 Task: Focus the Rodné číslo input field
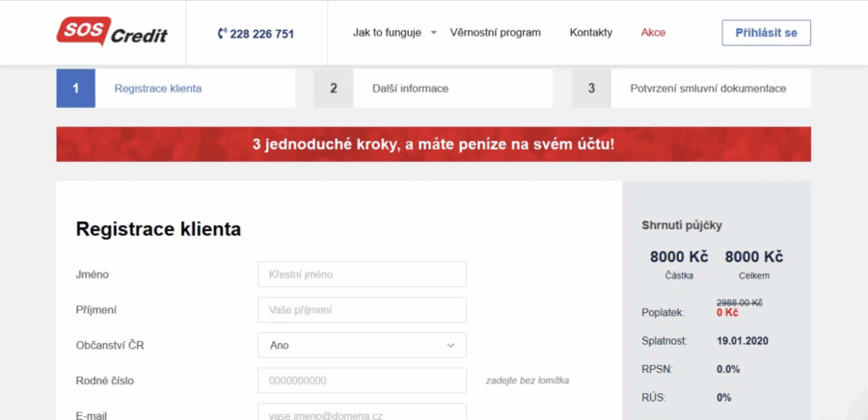click(x=362, y=381)
